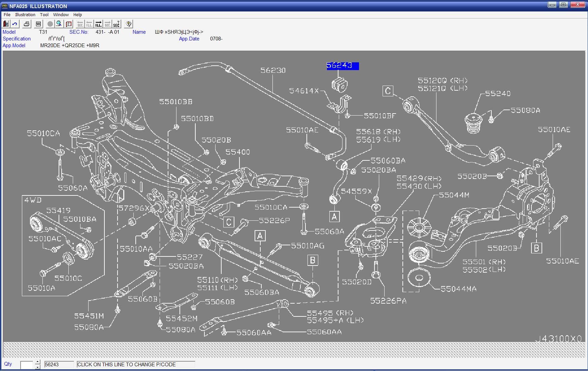588x371 pixels.
Task: Click the magnifier zoom search icon
Action: (x=59, y=24)
